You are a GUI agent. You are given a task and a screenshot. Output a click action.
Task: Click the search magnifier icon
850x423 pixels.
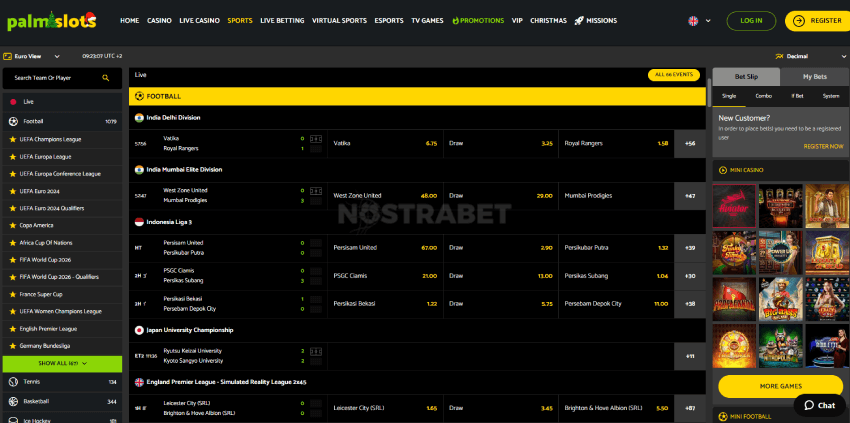tap(106, 78)
